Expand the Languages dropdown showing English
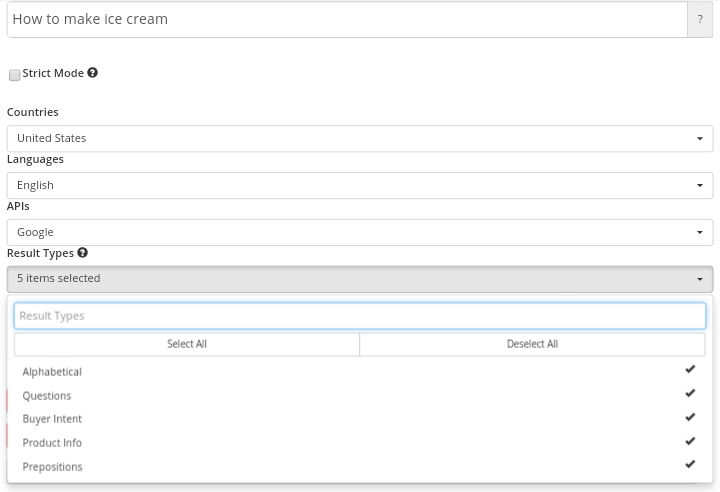Screen dimensions: 720x492 click(x=360, y=185)
